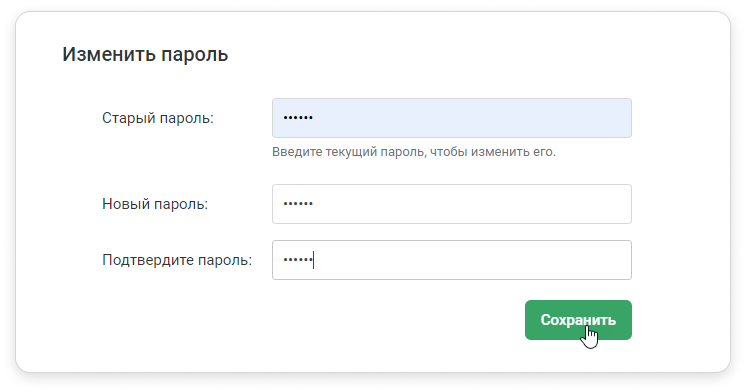Click the green Сохранить button
Screen dimensions: 746x392
(578, 320)
